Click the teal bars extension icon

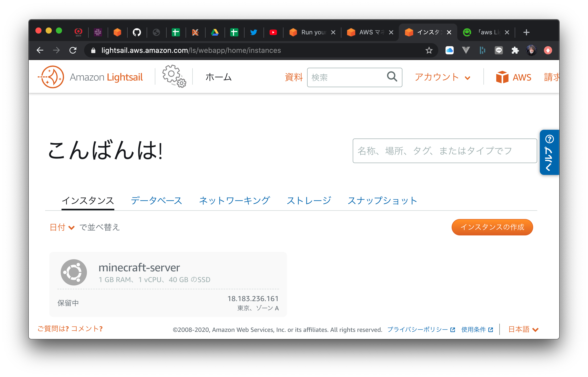(x=482, y=50)
